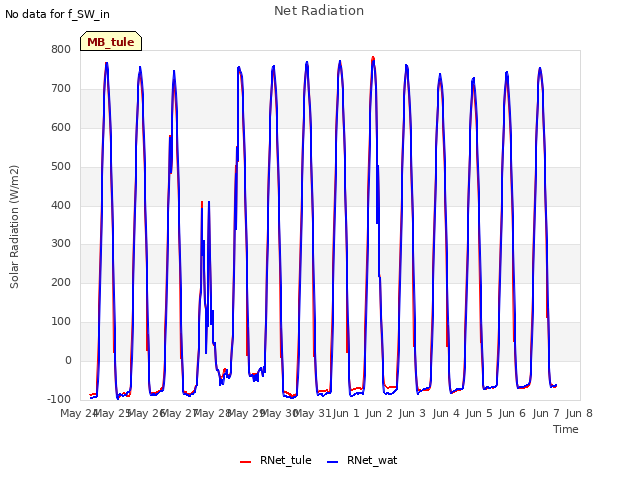Image resolution: width=640 pixels, height=480 pixels.
Task: Click the Jun 8 x-axis date label
Action: click(x=579, y=413)
